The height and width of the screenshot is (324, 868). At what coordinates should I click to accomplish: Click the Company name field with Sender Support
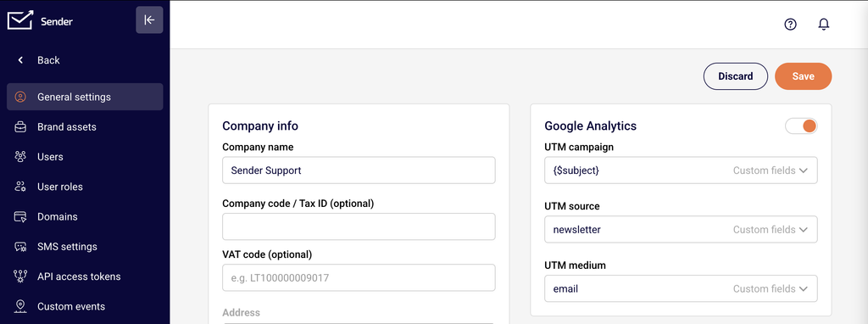(x=359, y=170)
